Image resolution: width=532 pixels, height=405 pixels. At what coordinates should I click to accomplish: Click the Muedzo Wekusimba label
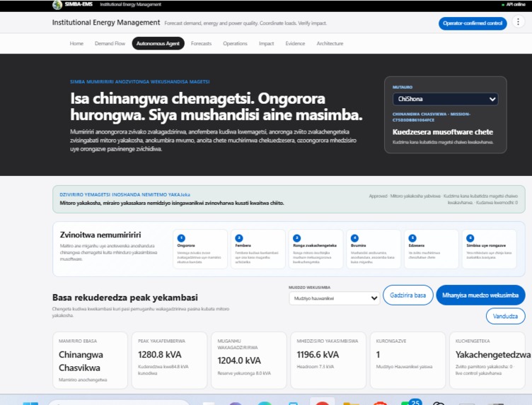pos(309,288)
